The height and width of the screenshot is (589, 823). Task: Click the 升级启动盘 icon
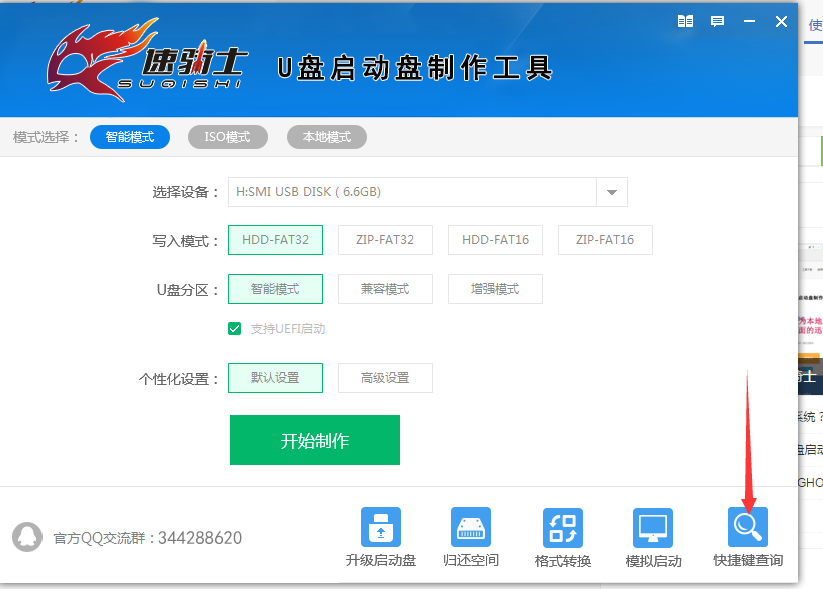click(x=381, y=527)
